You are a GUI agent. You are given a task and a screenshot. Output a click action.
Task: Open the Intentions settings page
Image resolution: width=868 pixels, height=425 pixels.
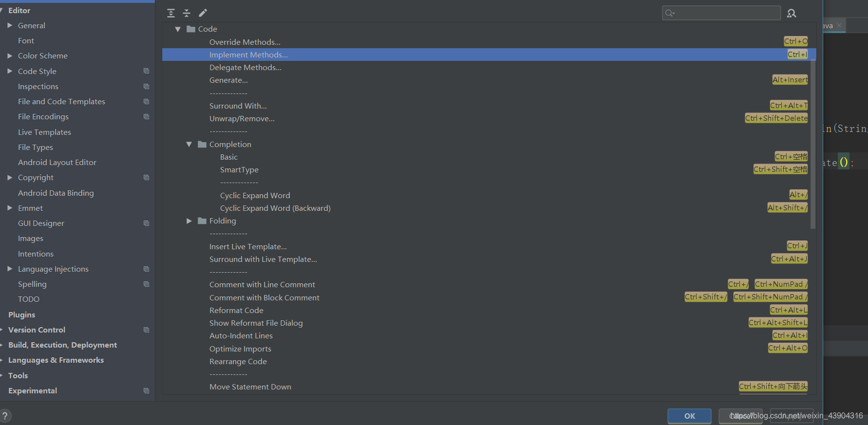(x=36, y=254)
